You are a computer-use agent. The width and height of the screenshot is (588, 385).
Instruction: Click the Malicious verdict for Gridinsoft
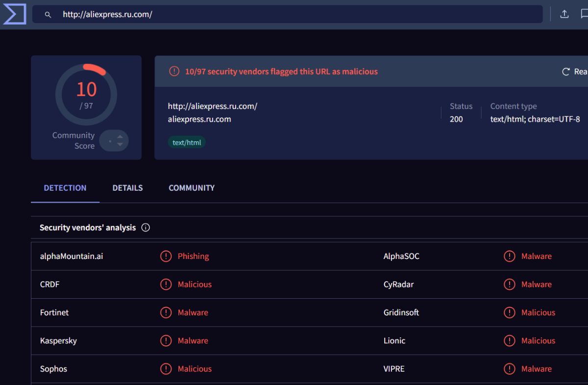(538, 312)
